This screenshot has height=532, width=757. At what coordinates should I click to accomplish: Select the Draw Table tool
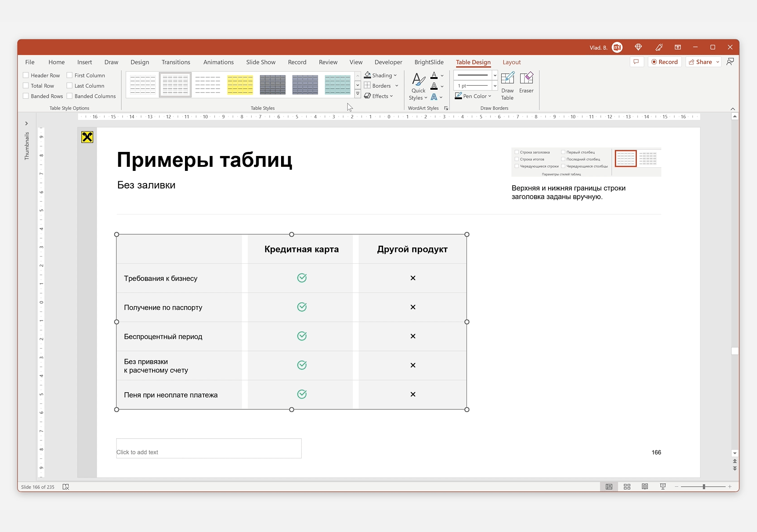point(507,86)
